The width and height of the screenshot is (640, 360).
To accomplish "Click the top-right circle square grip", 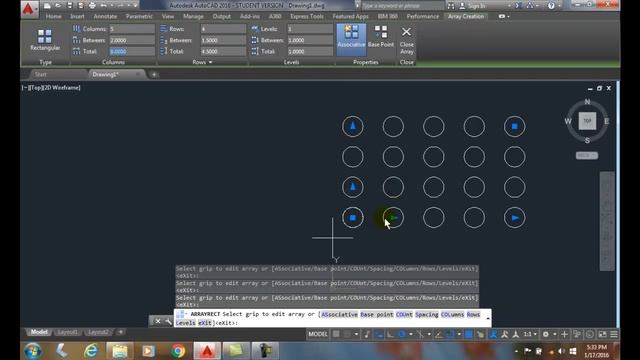I will [514, 126].
